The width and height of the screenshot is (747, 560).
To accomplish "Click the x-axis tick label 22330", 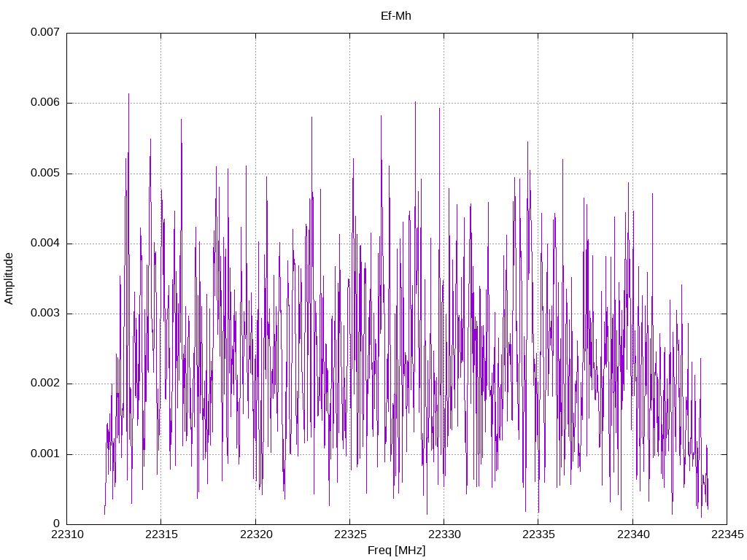I will tap(444, 534).
